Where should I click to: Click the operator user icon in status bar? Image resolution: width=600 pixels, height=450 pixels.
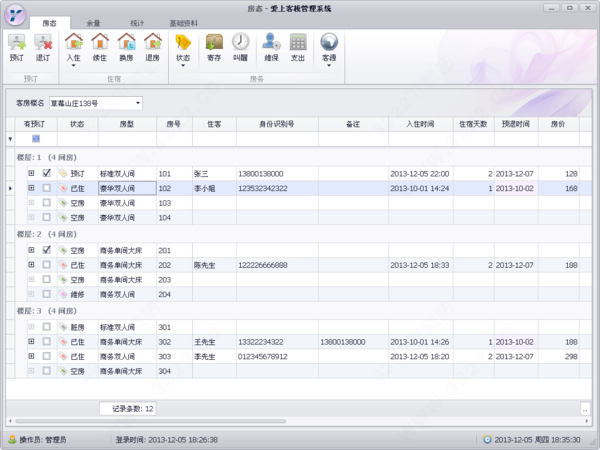13,439
